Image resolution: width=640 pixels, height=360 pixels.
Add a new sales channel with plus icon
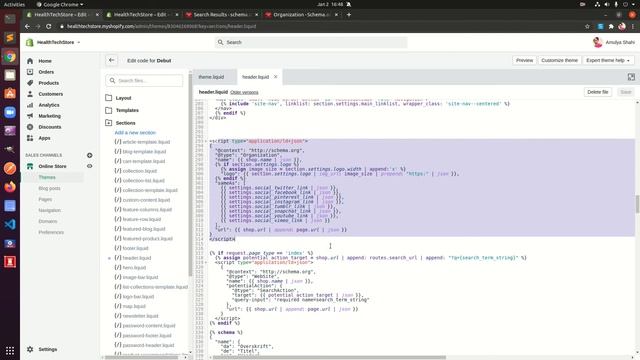(89, 155)
